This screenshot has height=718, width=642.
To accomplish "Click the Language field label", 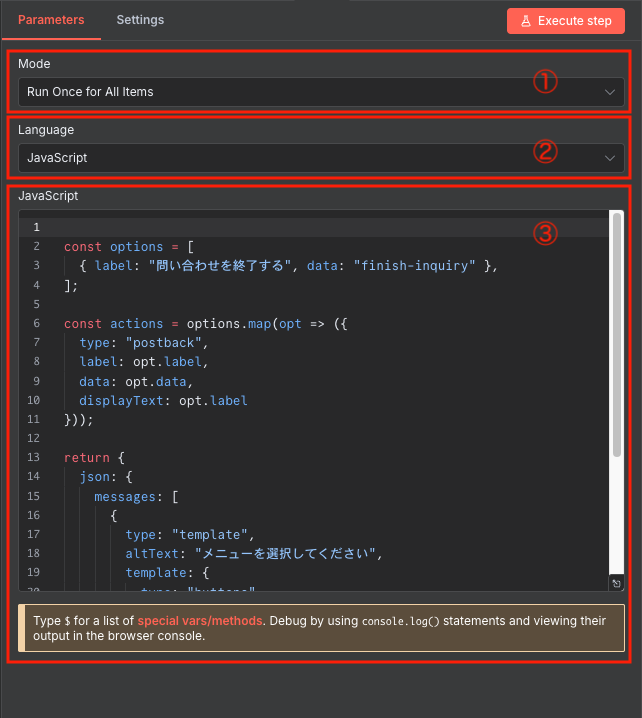I will 46,130.
